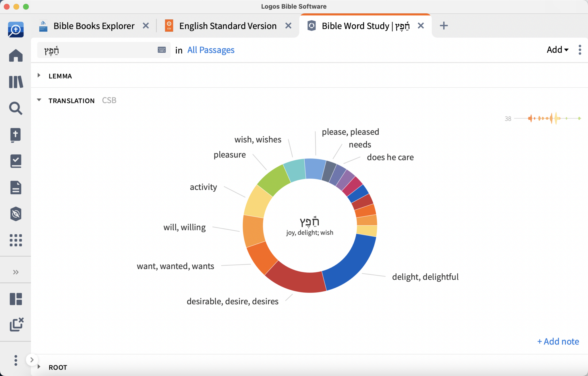The width and height of the screenshot is (588, 376).
Task: Click the 'activity' label
Action: click(203, 187)
